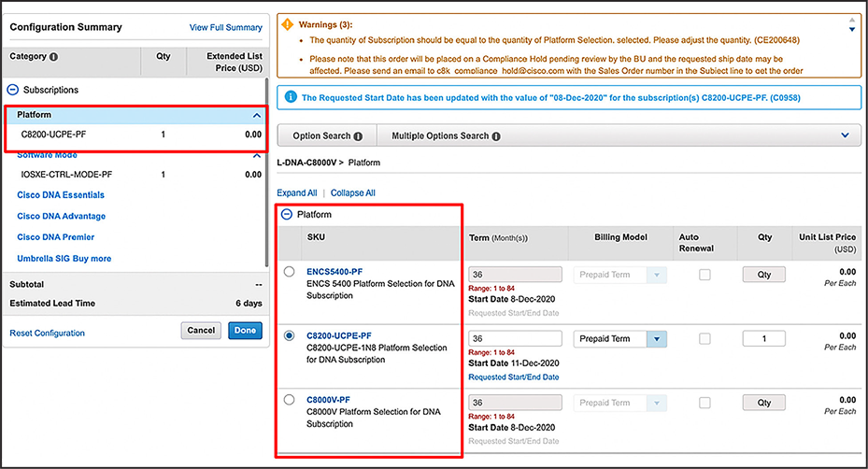
Task: Click the Qty field for C8200-UCPE-PF
Action: [764, 338]
